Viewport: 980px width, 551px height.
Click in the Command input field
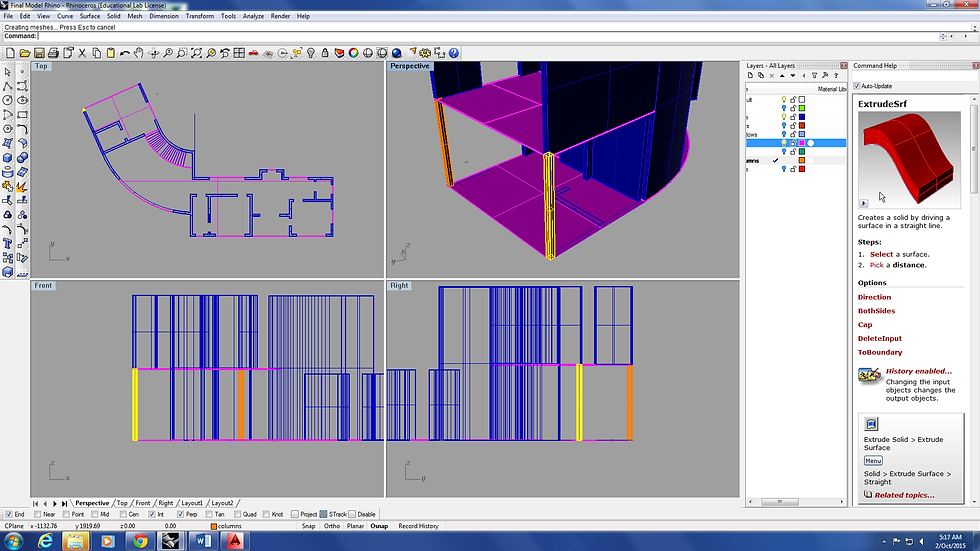tap(488, 36)
